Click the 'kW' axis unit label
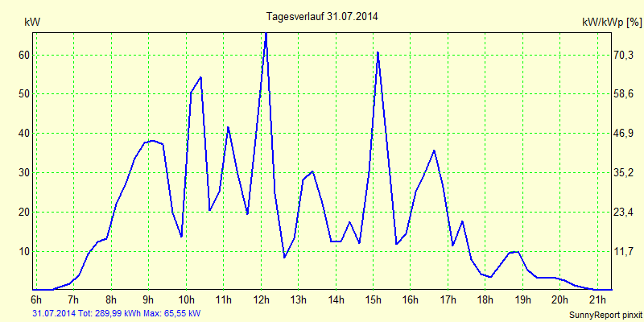 [x=32, y=23]
